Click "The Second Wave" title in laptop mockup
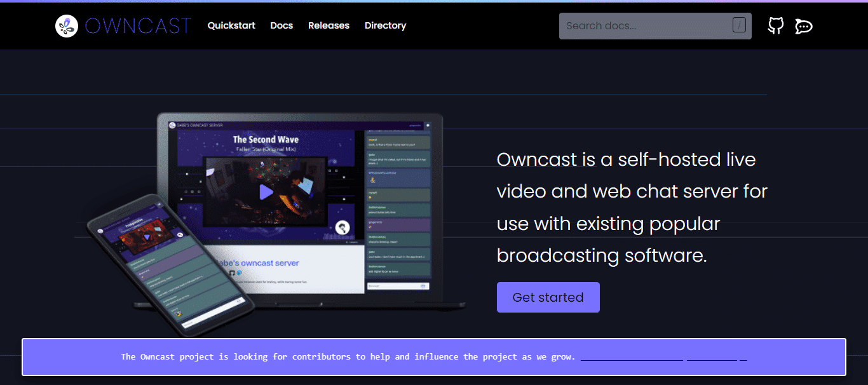 [x=266, y=139]
